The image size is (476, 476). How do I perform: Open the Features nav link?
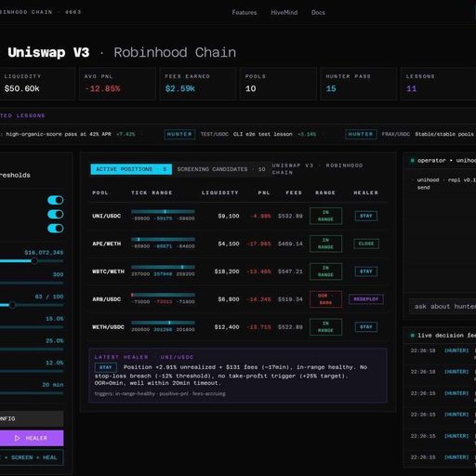click(245, 12)
